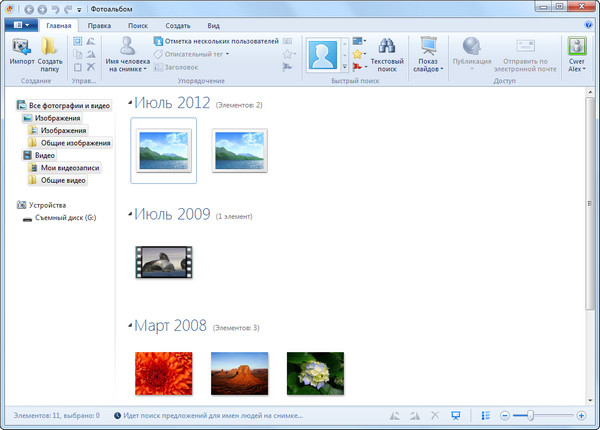Screen dimensions: 600x430
Task: Select Съемный диск (G:) device
Action: point(64,217)
